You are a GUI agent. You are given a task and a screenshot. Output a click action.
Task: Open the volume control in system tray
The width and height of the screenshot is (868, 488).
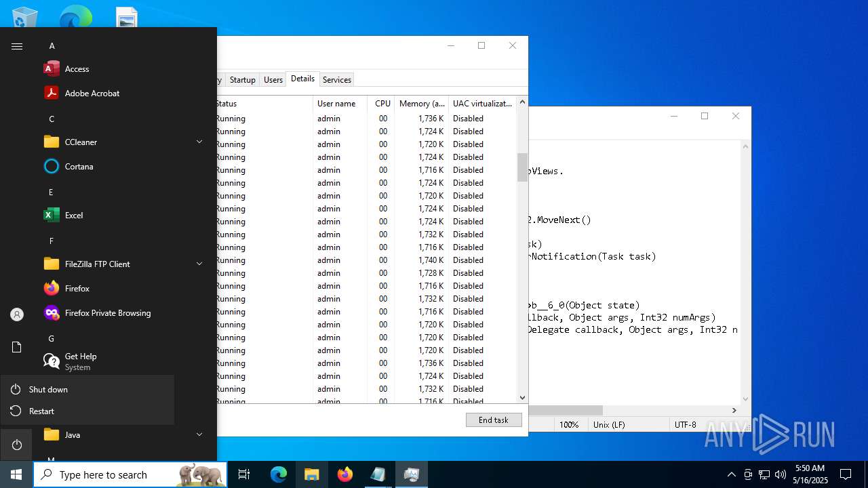[x=781, y=474]
